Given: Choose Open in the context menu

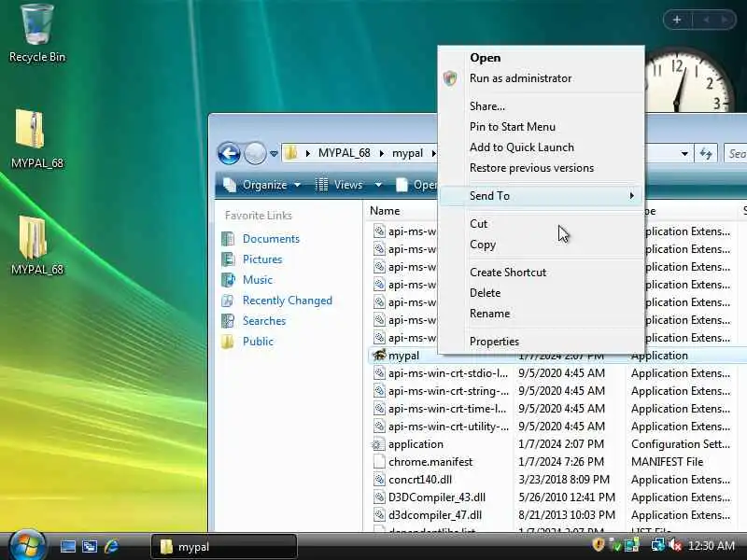Looking at the screenshot, I should (542, 58).
